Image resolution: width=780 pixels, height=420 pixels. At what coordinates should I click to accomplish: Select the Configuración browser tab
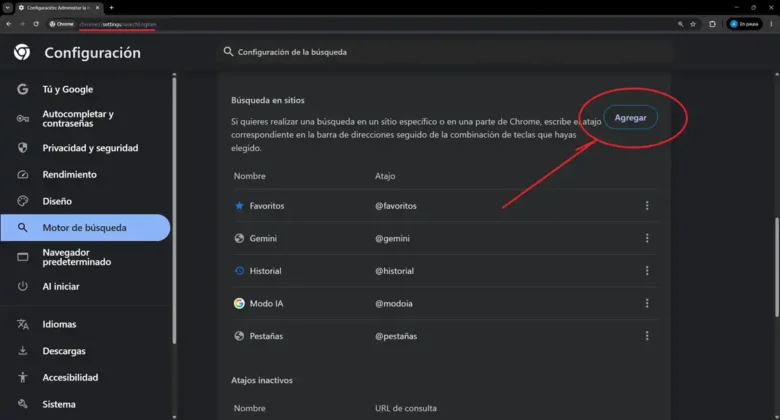58,8
